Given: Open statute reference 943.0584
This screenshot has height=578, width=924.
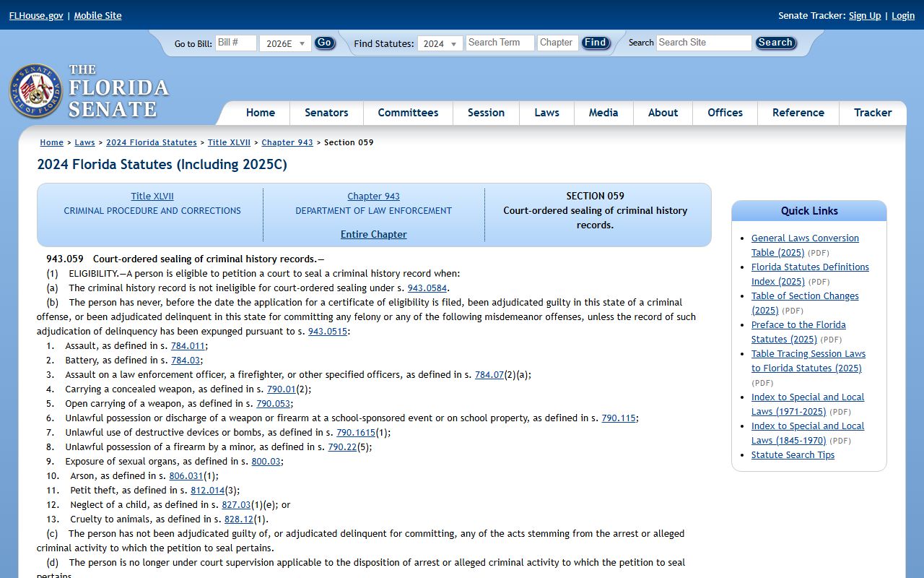Looking at the screenshot, I should (x=427, y=288).
